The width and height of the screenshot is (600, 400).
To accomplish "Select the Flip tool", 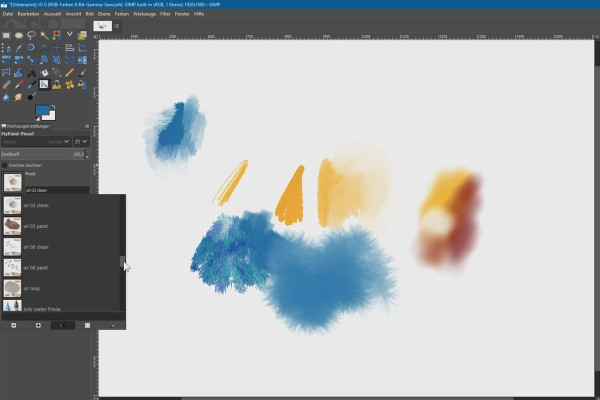I will [x=82, y=60].
